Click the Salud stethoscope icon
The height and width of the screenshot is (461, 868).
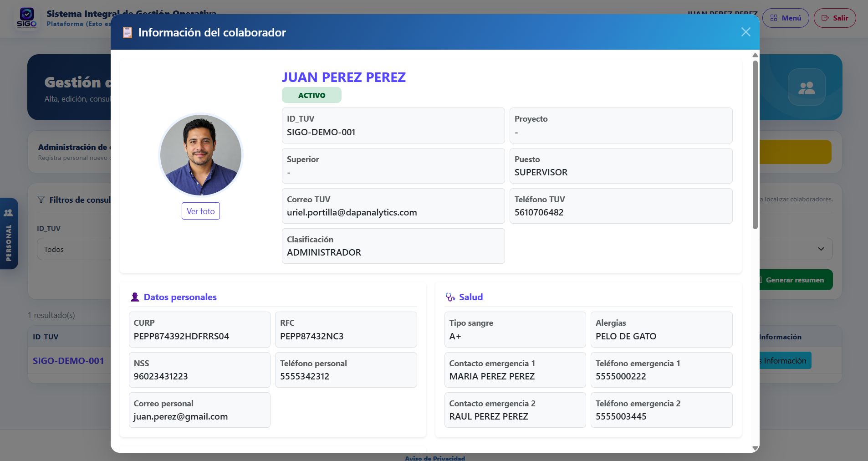(x=450, y=297)
